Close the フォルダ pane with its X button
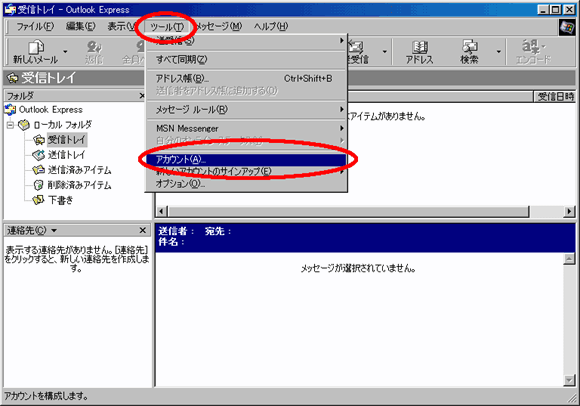Image resolution: width=580 pixels, height=406 pixels. coord(142,96)
